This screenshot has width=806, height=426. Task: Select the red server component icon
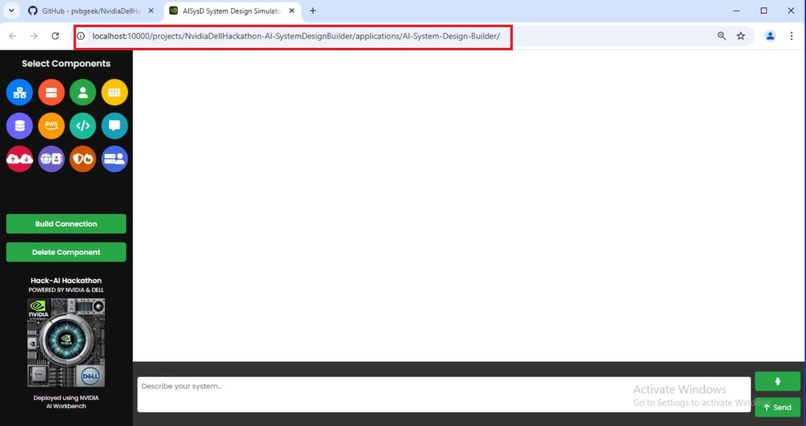click(x=51, y=92)
